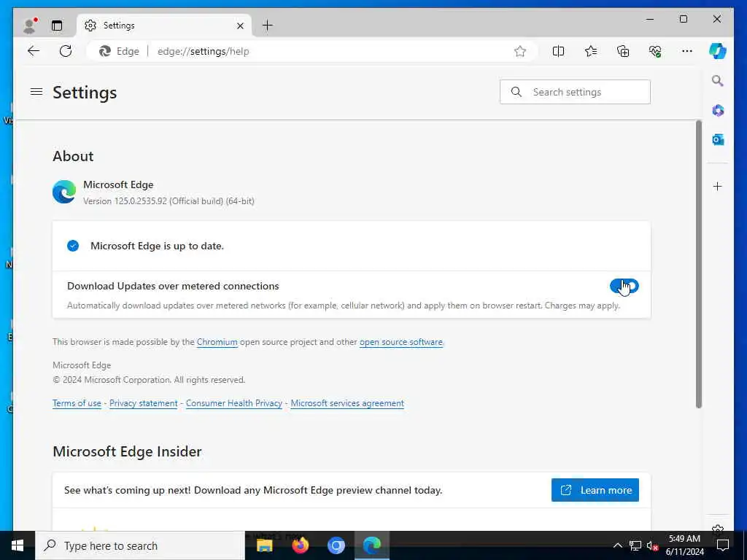Click the Edge version number text

pos(169,201)
